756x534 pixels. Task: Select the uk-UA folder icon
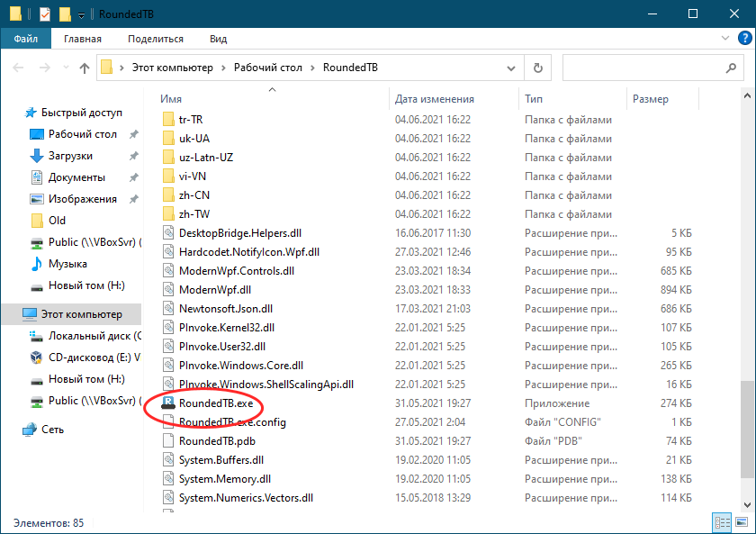(x=168, y=139)
